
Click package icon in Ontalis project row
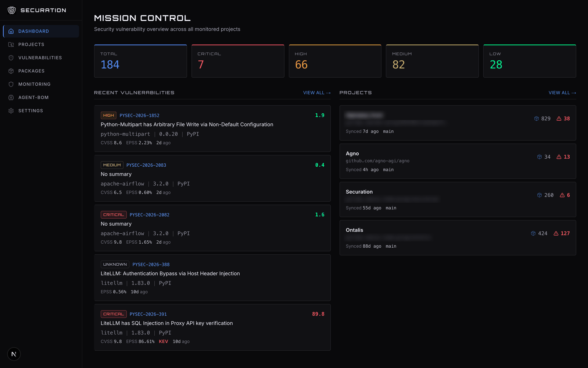coord(533,233)
